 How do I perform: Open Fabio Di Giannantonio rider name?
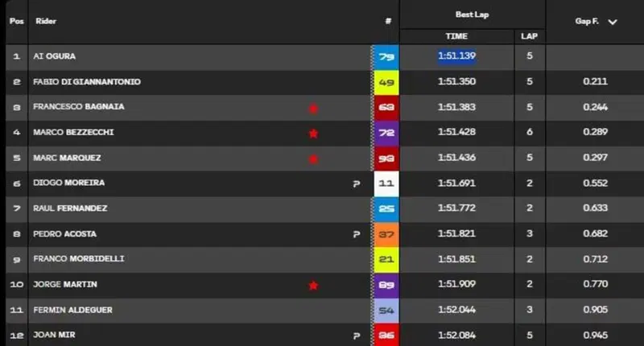87,82
